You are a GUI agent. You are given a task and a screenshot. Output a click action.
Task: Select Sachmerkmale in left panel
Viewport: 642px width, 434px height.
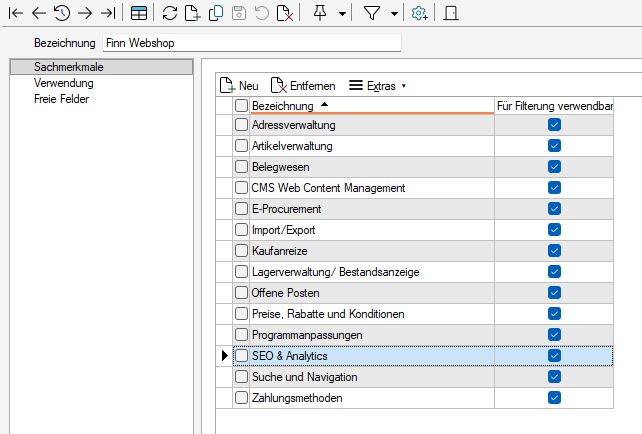point(102,67)
